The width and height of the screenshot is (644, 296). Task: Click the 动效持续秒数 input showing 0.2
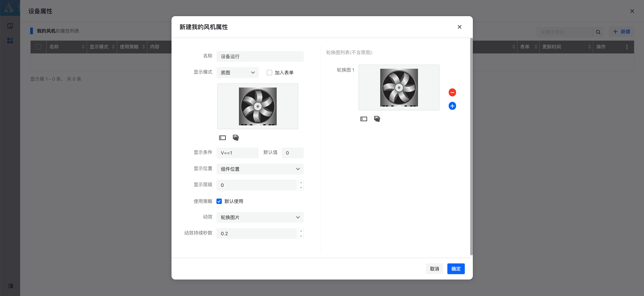click(x=257, y=233)
